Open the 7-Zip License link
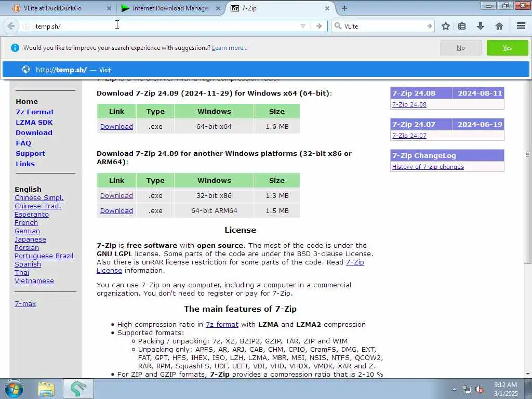Image resolution: width=532 pixels, height=399 pixels. coord(355,262)
